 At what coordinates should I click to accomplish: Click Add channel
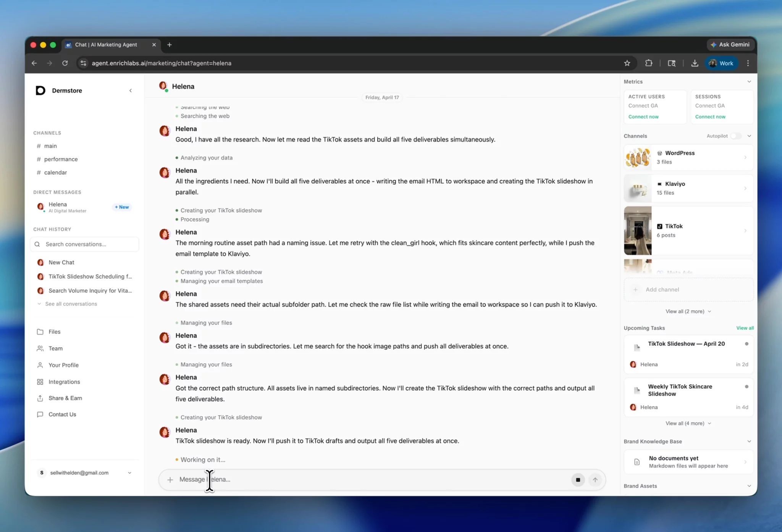point(688,290)
